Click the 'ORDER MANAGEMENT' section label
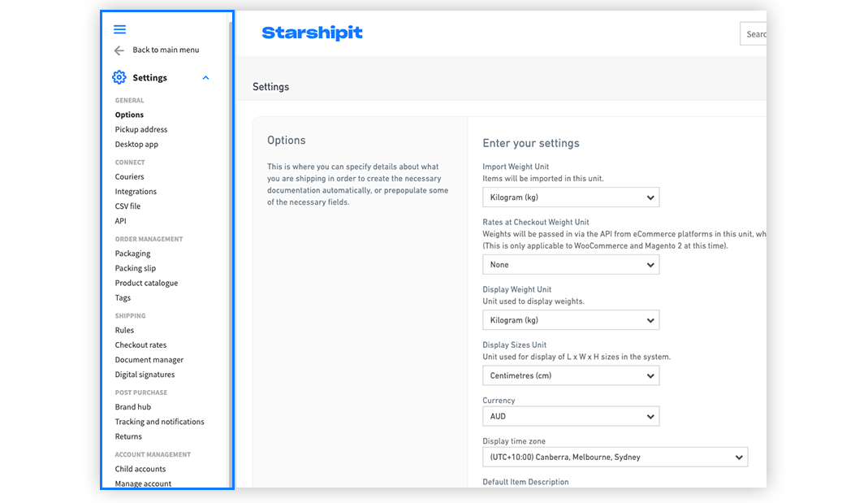This screenshot has width=868, height=503. tap(149, 240)
